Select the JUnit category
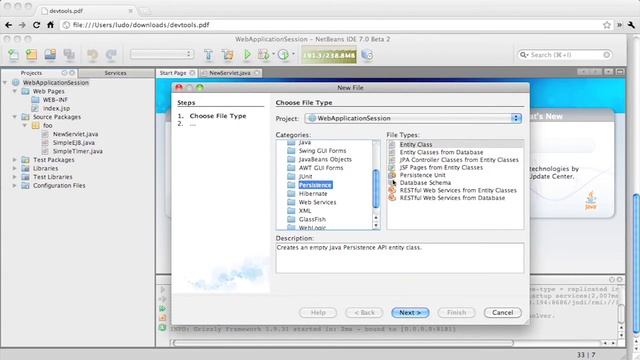The width and height of the screenshot is (640, 360). [305, 176]
